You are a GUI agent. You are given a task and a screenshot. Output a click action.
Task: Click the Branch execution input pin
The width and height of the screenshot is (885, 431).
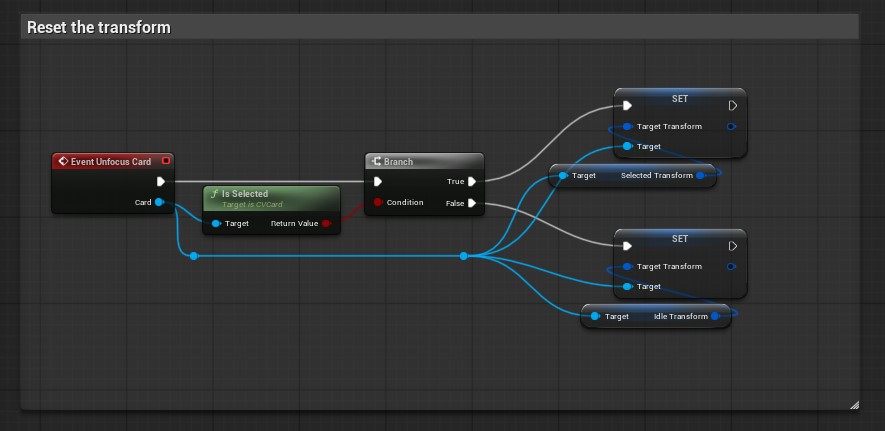click(378, 181)
